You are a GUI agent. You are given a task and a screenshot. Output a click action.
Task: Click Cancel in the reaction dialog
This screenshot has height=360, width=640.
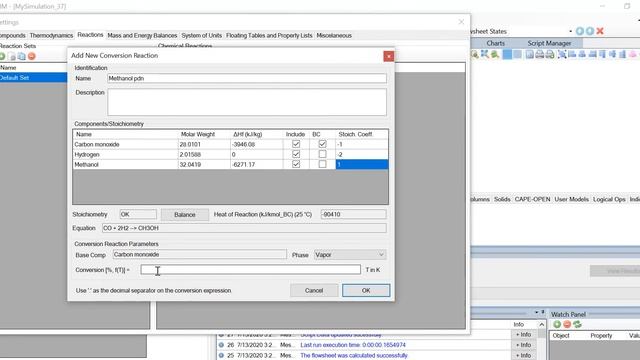[x=313, y=291]
